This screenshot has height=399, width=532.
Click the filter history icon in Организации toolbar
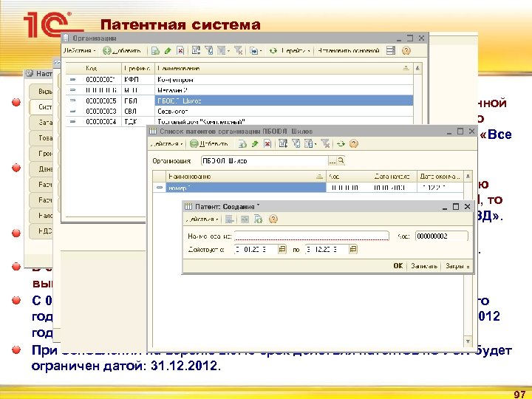coord(221,50)
